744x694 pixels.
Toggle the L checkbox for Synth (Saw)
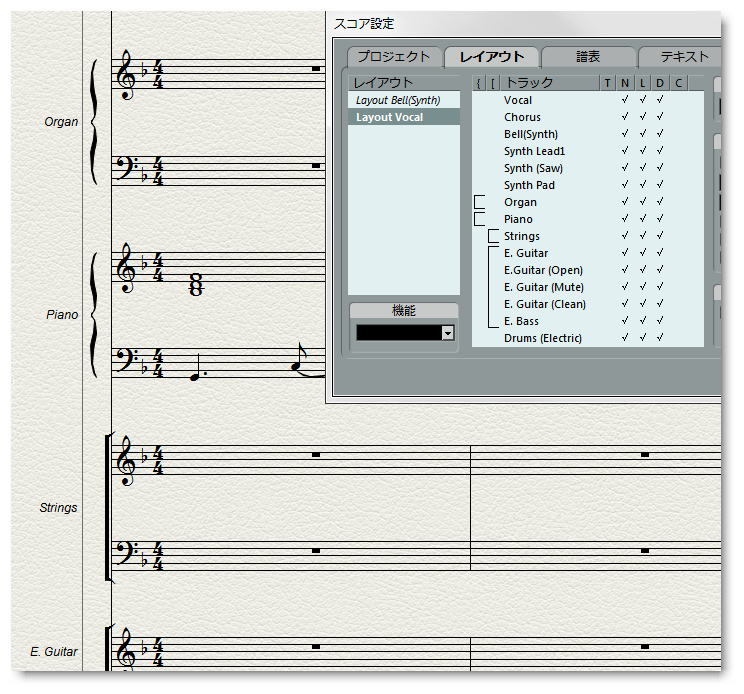tap(642, 168)
